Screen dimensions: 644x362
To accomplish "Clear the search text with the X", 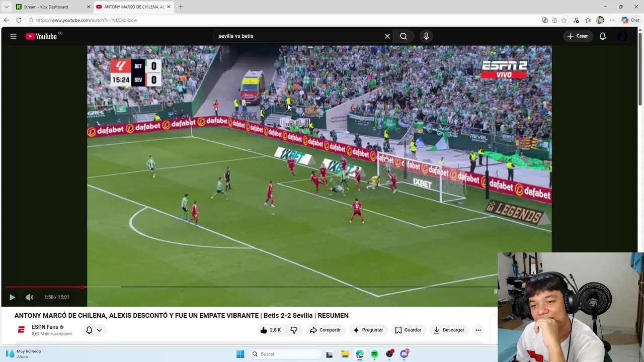I will point(387,36).
